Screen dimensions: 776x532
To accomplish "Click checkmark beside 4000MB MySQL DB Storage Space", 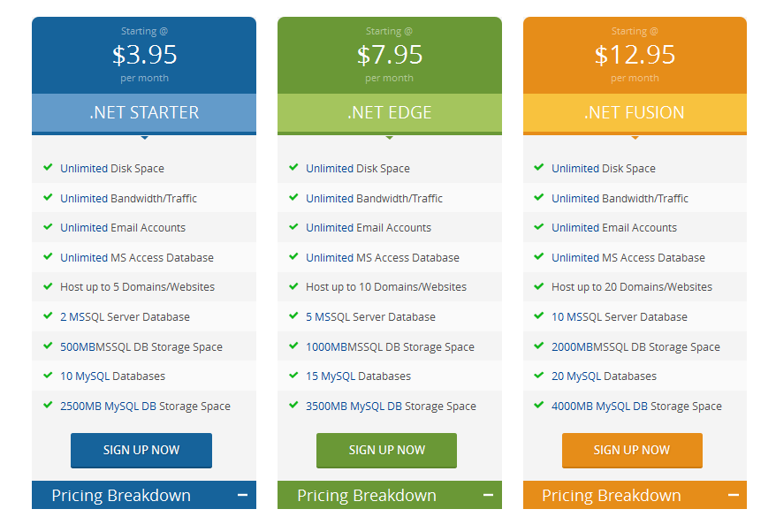I will [539, 405].
